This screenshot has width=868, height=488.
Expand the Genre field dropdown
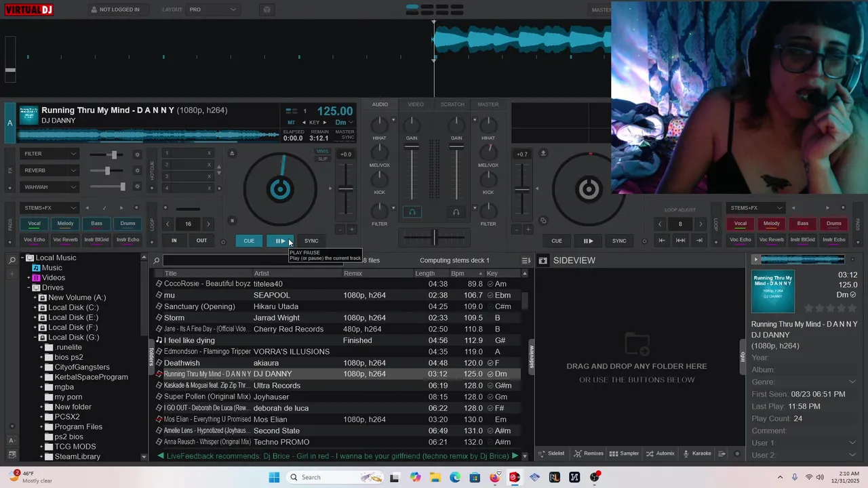(852, 382)
